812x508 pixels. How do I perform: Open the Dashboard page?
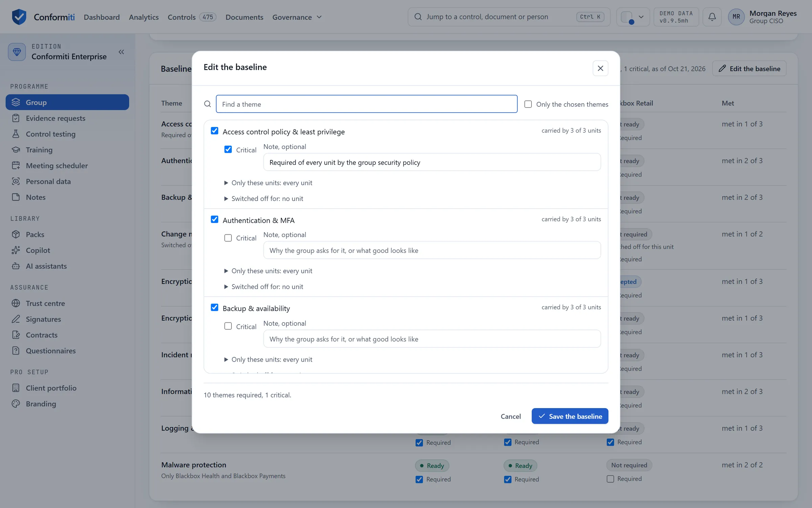pyautogui.click(x=101, y=17)
